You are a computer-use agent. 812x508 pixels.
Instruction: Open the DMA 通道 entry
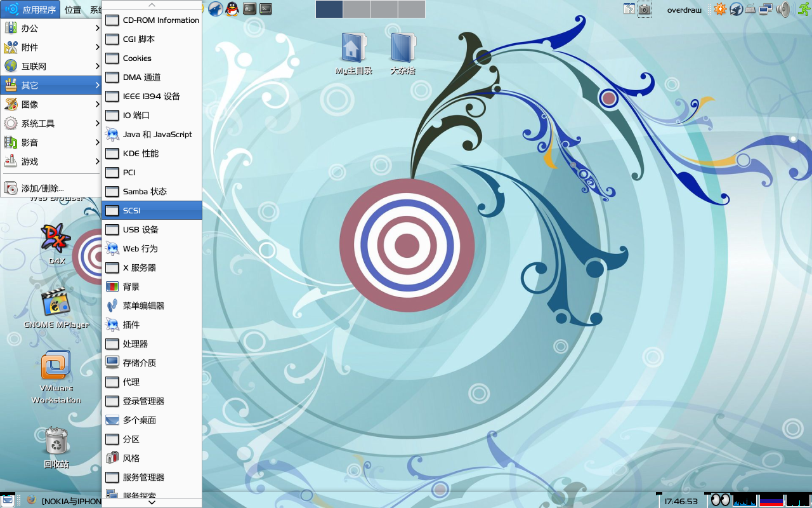click(152, 77)
